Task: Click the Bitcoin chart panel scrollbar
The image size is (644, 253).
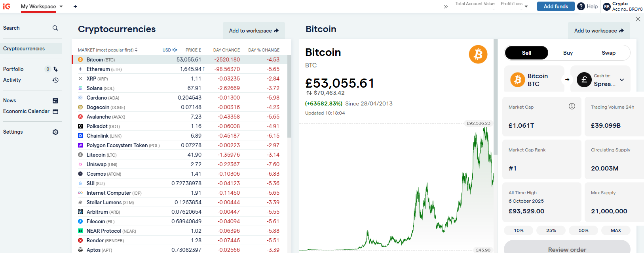Action: (496, 97)
